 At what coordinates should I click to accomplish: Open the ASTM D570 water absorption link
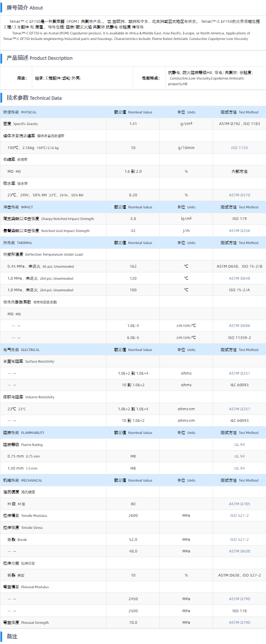tap(239, 195)
